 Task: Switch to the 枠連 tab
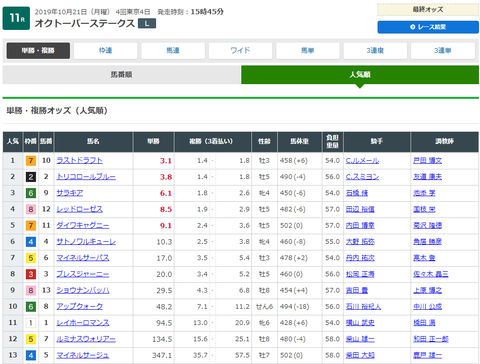click(x=105, y=51)
